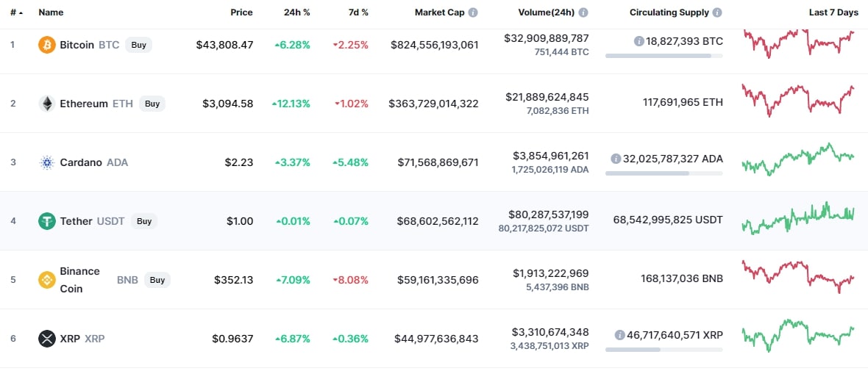Image resolution: width=868 pixels, height=371 pixels.
Task: Click info icon beside Volume(24h) header
Action: click(583, 12)
